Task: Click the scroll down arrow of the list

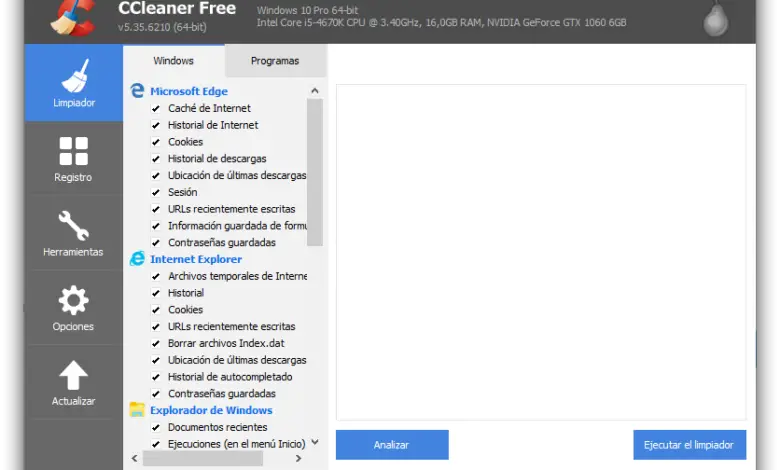Action: point(315,442)
